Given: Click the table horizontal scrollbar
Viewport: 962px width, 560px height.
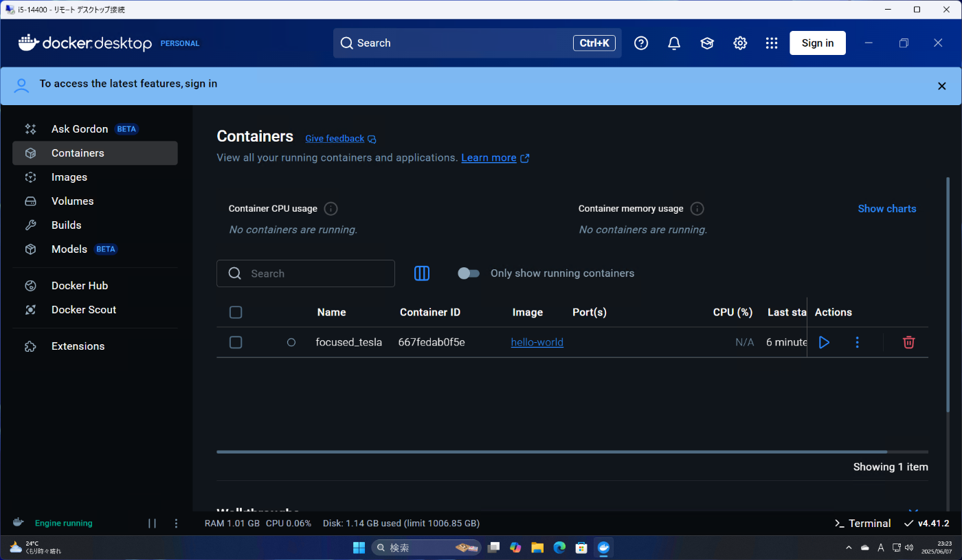Looking at the screenshot, I should 552,451.
